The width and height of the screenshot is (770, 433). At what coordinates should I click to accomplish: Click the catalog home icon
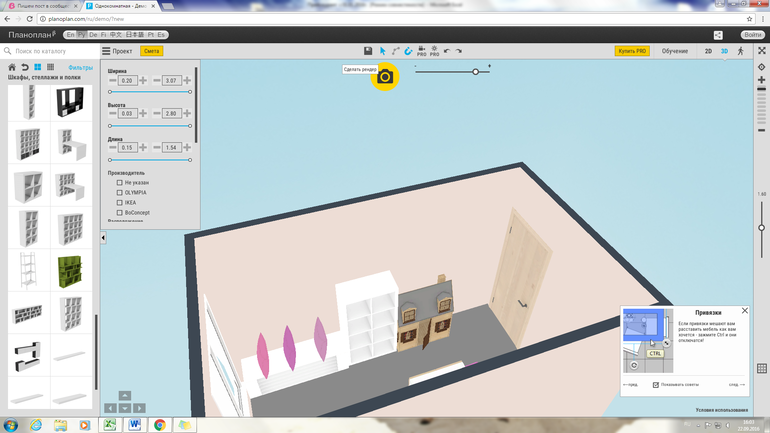12,68
